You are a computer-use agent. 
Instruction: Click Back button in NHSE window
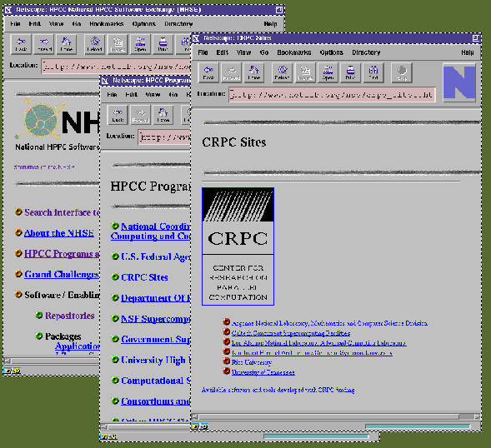pos(21,44)
